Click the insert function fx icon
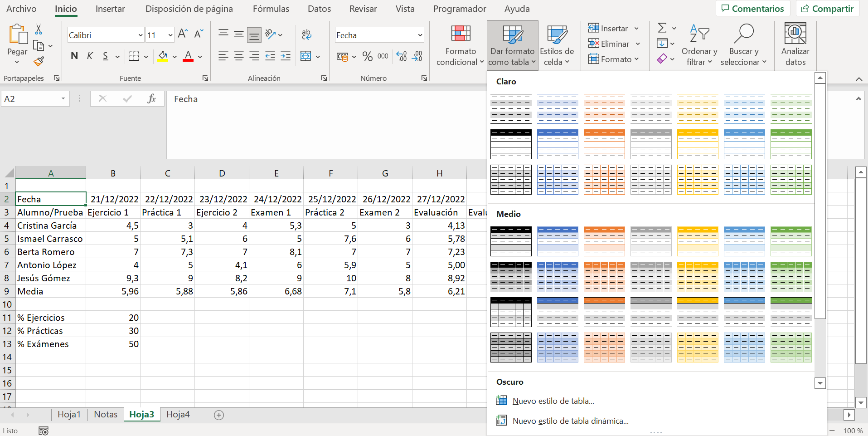 [151, 99]
